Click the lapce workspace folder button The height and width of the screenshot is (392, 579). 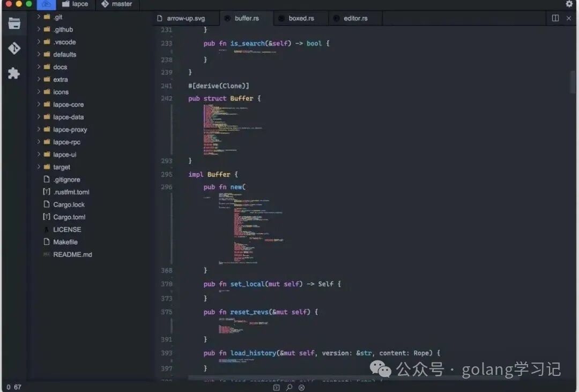(x=76, y=4)
